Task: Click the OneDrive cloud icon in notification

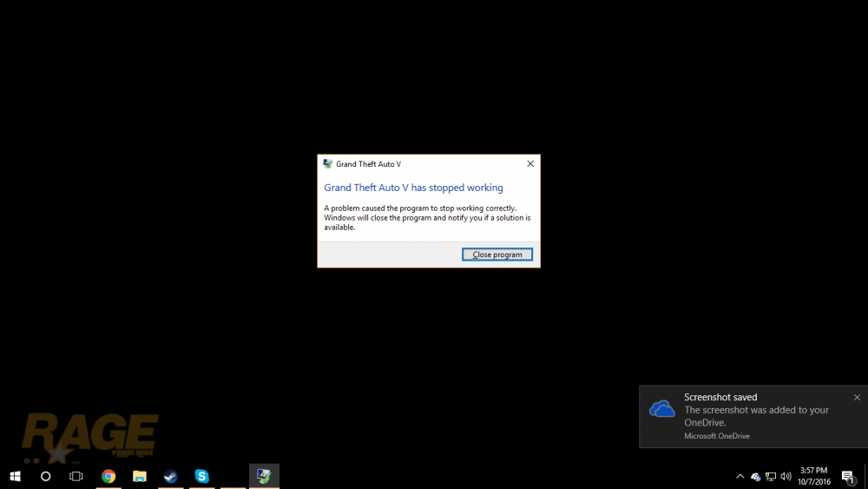Action: coord(661,409)
